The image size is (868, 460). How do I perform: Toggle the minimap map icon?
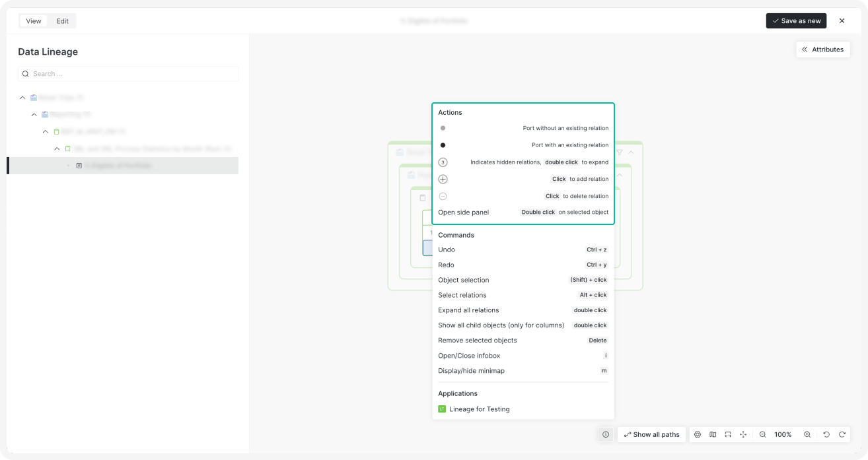713,434
